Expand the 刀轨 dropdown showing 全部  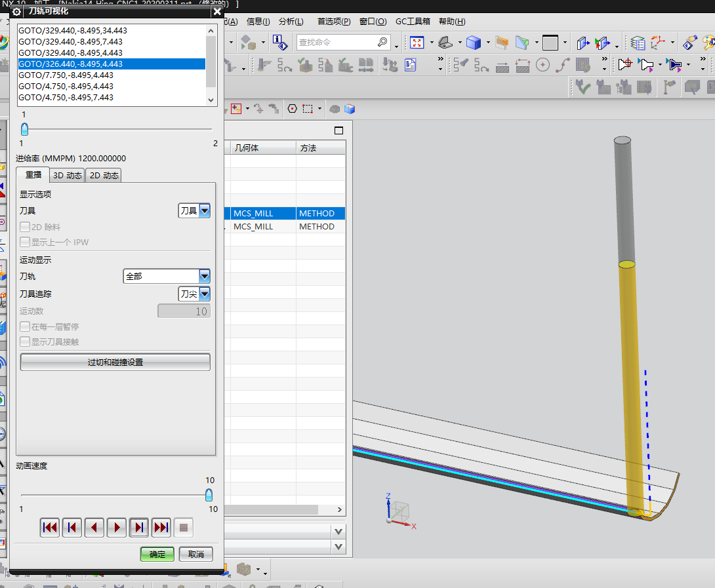167,276
